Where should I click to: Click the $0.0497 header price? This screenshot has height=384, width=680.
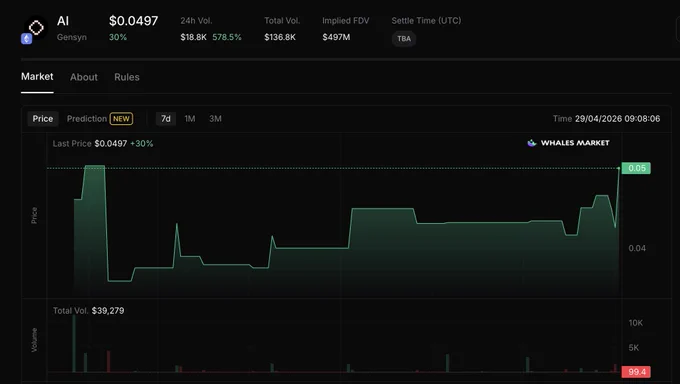[x=134, y=21]
